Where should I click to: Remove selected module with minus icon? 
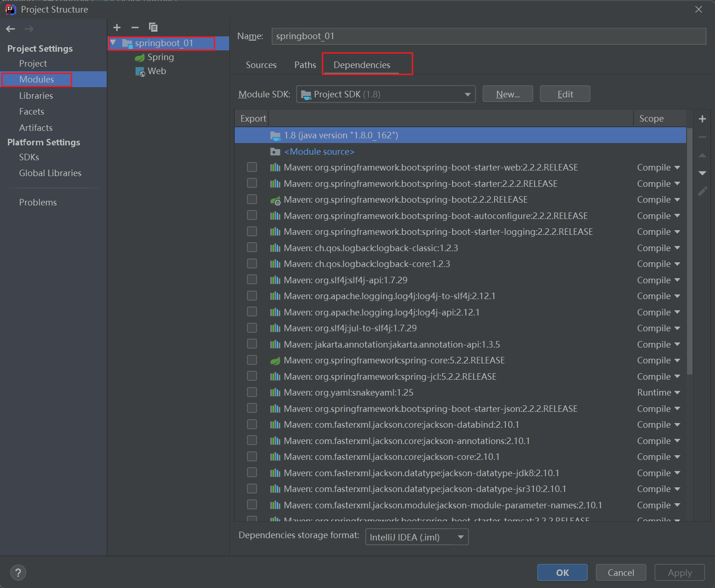coord(135,27)
